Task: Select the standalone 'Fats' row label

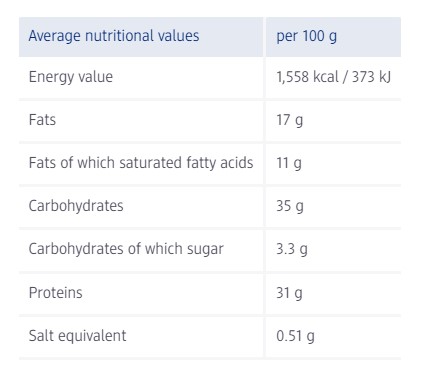Action: tap(42, 120)
